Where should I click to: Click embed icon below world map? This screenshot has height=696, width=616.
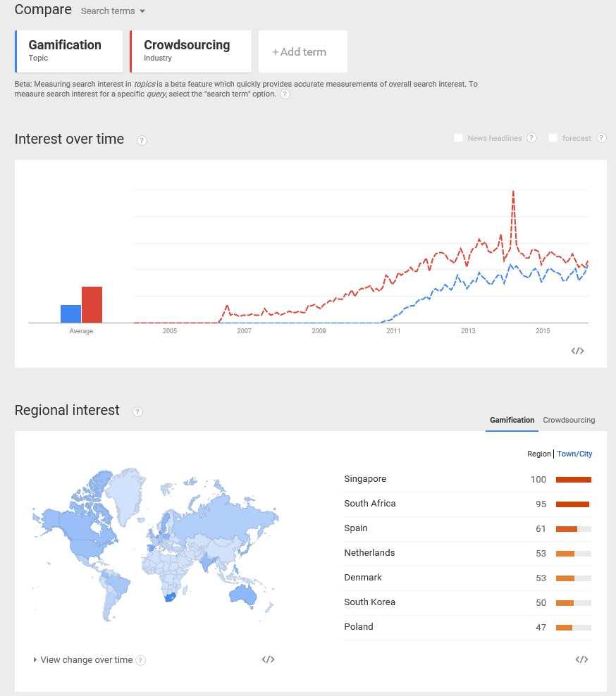[x=268, y=659]
